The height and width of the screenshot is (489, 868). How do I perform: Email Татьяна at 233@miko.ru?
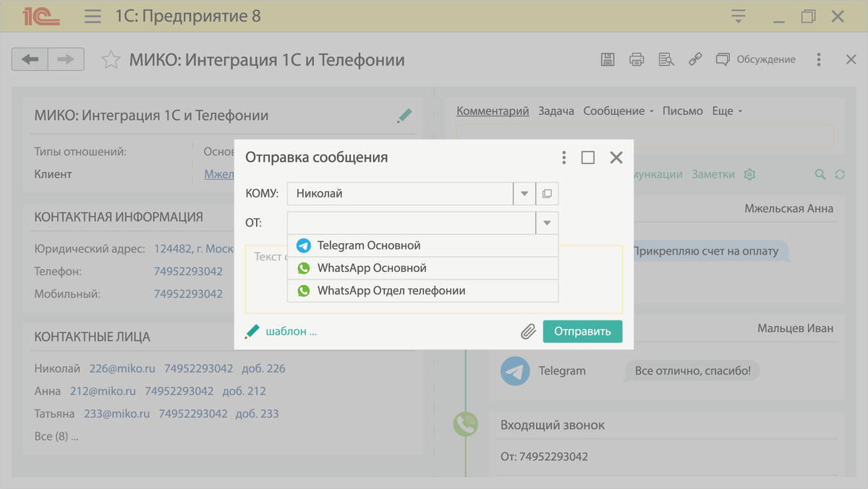pos(116,414)
